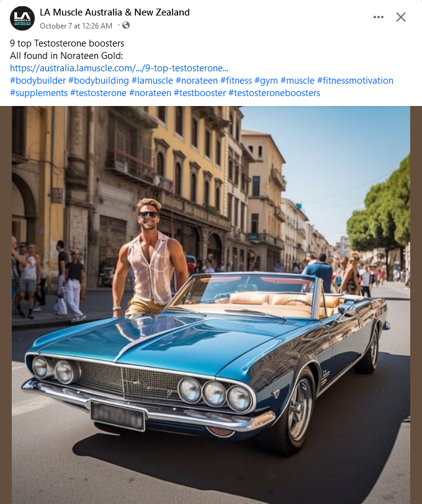Click the October 7 timestamp

coord(76,25)
